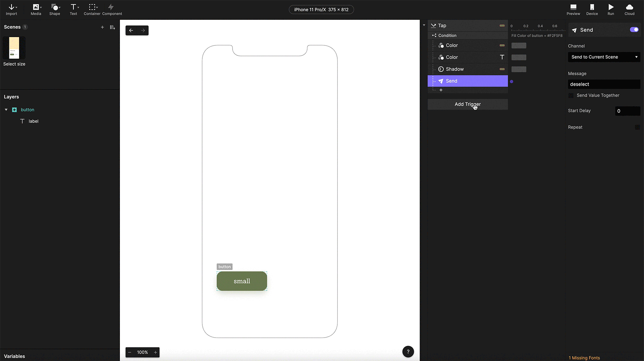
Task: Select the Container tool
Action: click(92, 10)
